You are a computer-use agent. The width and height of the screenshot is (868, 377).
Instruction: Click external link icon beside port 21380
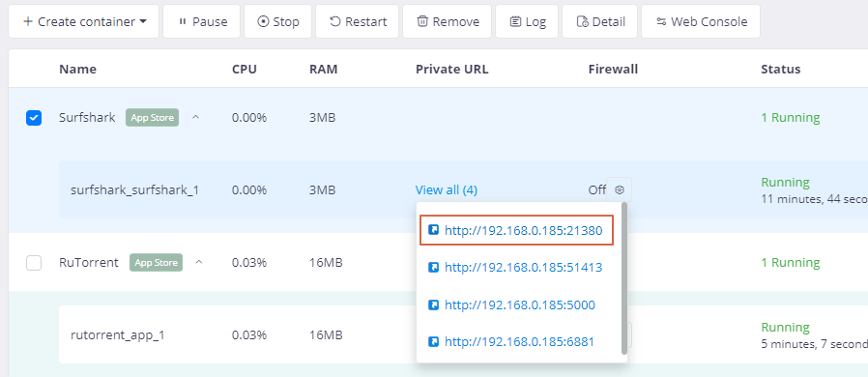[434, 230]
